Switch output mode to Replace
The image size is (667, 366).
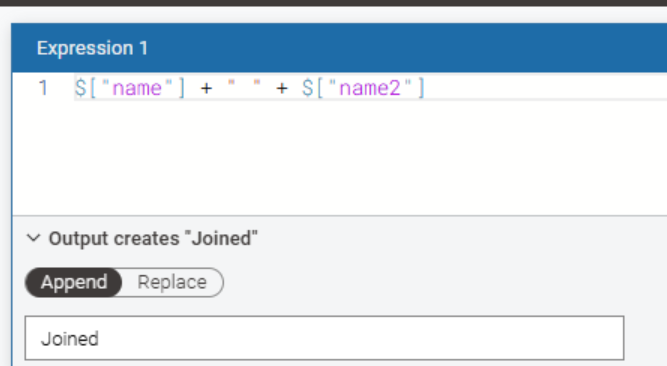pyautogui.click(x=172, y=282)
